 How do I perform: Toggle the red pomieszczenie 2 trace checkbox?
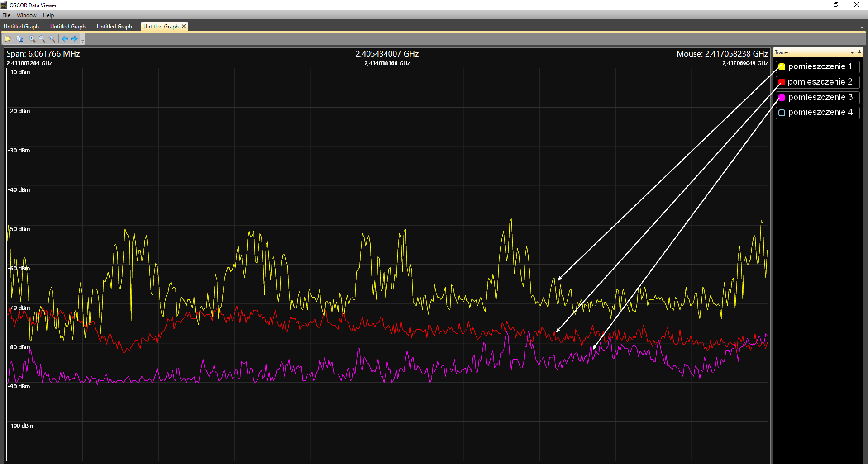[x=782, y=82]
